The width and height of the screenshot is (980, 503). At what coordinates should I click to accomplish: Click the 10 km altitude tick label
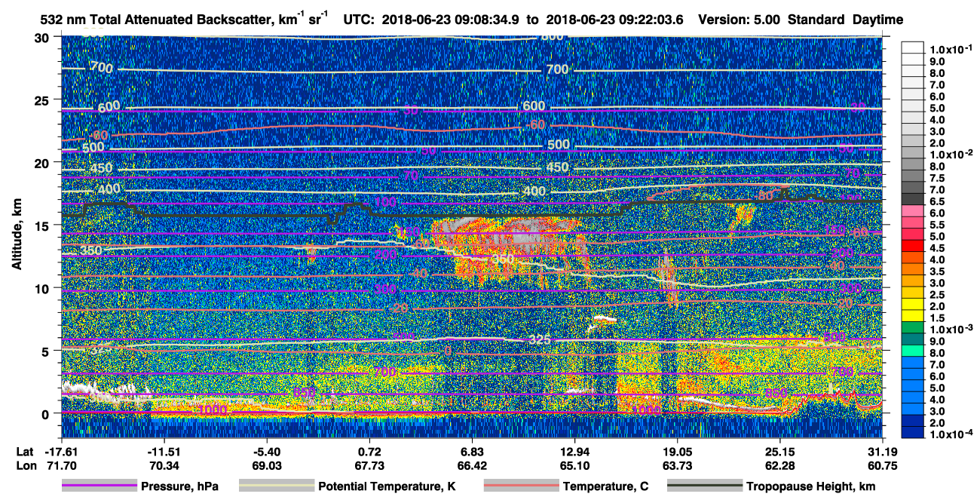(43, 287)
